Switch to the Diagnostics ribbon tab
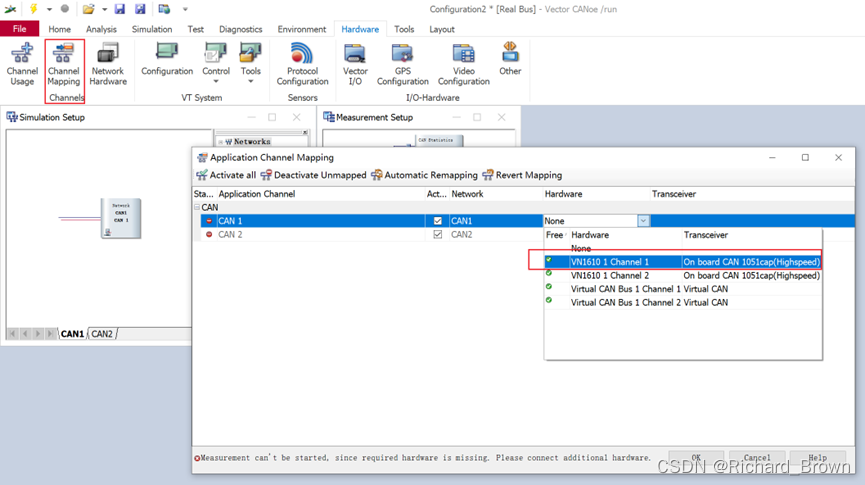Screen dimensions: 865x485 [241, 29]
